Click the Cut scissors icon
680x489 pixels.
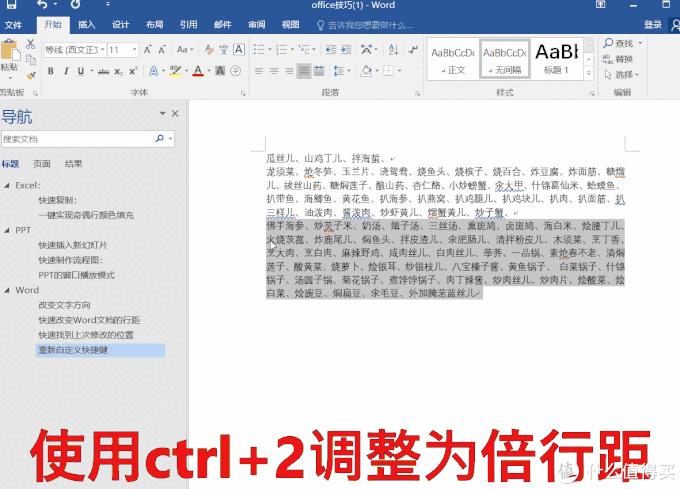tap(30, 43)
